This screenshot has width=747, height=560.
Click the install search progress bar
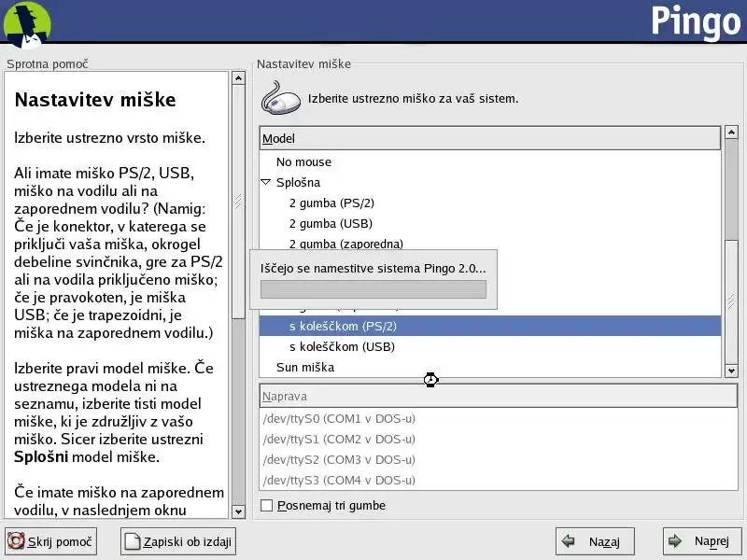tap(373, 289)
